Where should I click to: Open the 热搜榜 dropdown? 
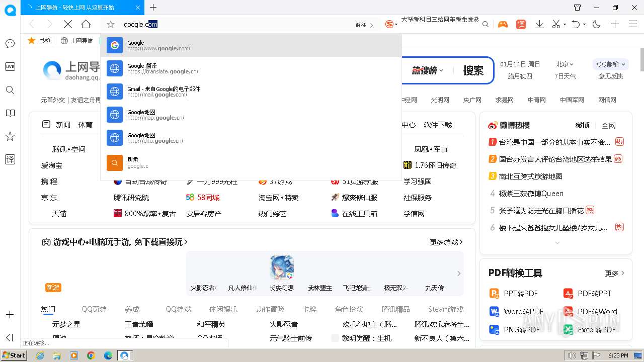click(428, 70)
